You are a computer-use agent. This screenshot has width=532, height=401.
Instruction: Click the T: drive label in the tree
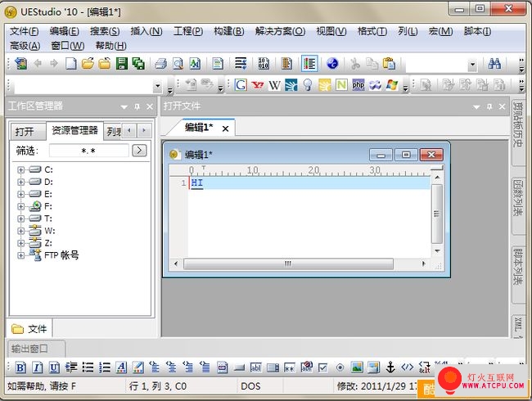47,219
